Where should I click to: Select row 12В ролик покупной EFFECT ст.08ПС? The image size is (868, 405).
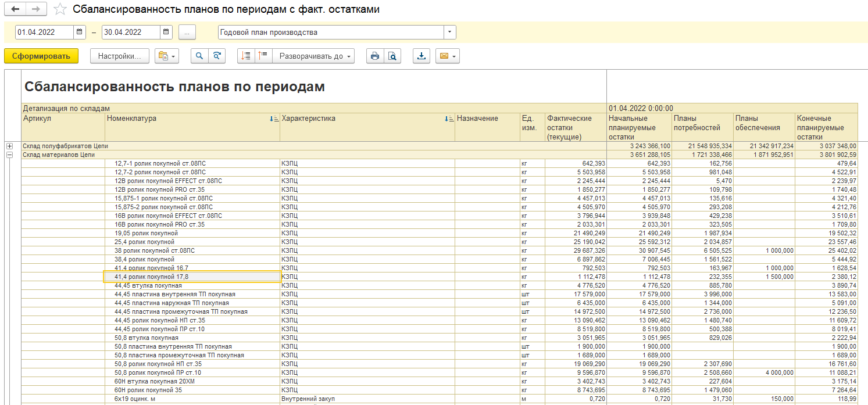[x=168, y=181]
